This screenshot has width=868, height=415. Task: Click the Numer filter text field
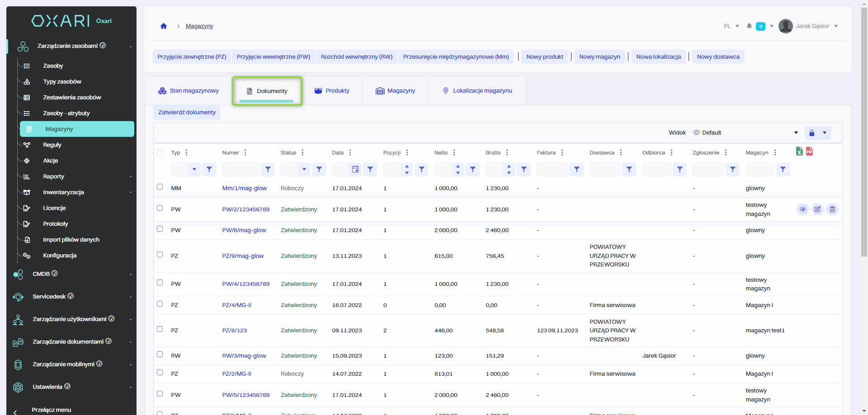241,170
